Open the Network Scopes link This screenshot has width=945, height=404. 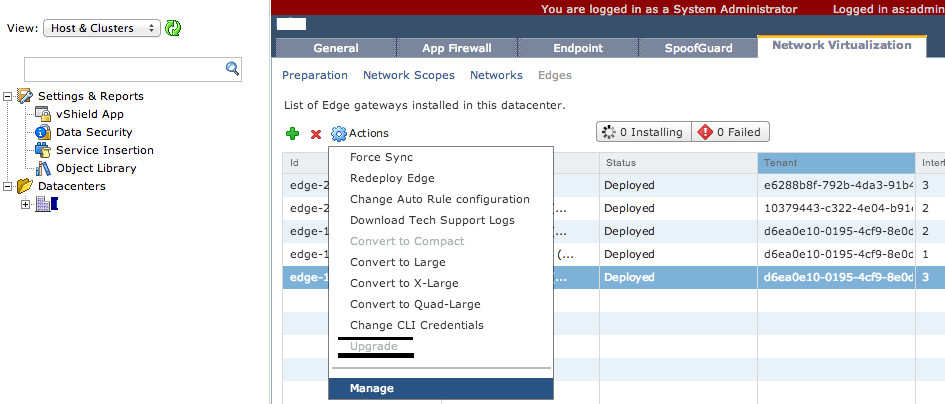(x=408, y=75)
